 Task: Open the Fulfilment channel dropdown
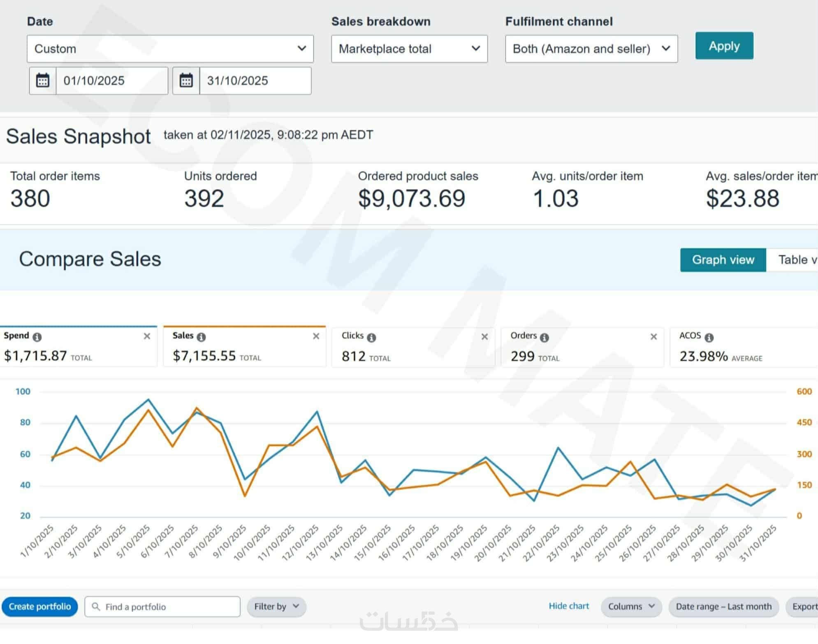tap(591, 49)
